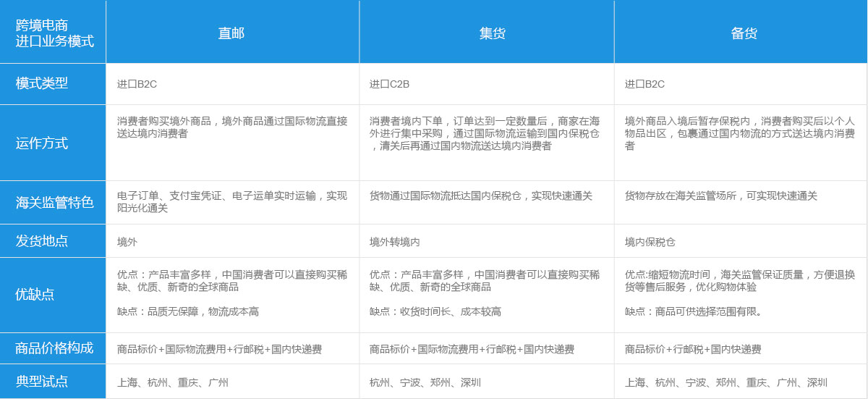Click pilot cities 杭州、宁波、郑州、深圳
Screen dimensions: 868x399
point(425,383)
